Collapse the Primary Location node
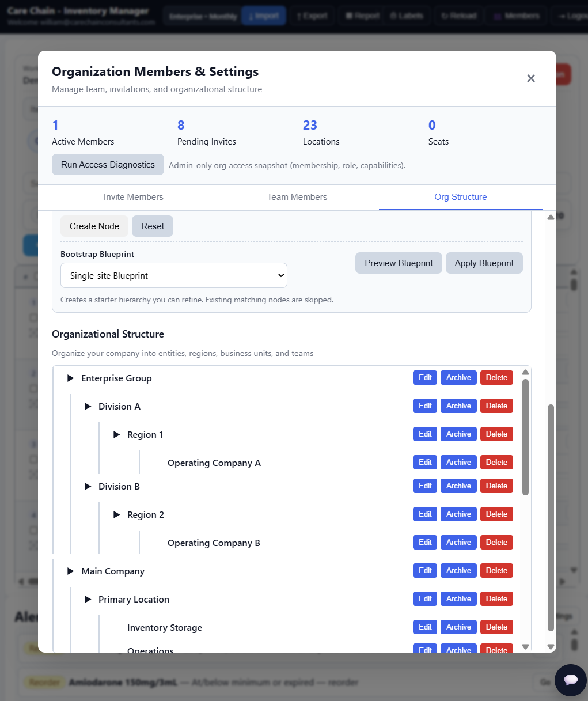This screenshot has width=588, height=701. coord(88,600)
